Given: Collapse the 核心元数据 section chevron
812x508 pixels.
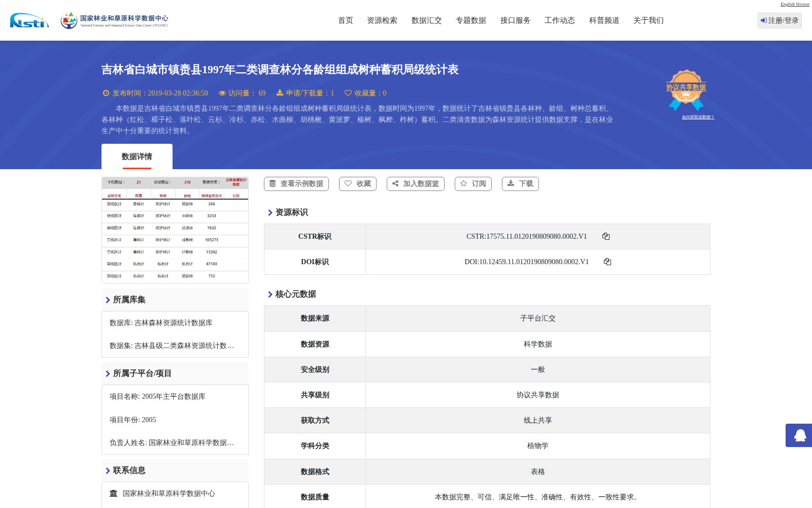Looking at the screenshot, I should click(x=270, y=294).
